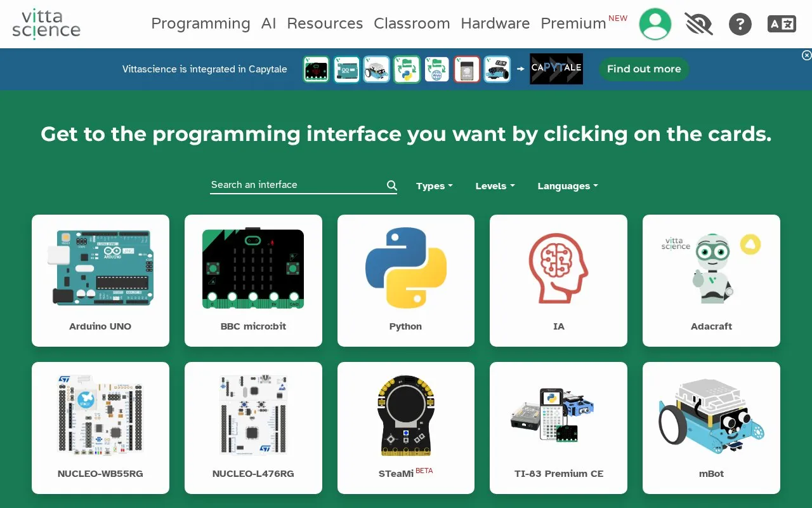Click the Capytale logo in the banner
The height and width of the screenshot is (508, 812).
[x=556, y=69]
